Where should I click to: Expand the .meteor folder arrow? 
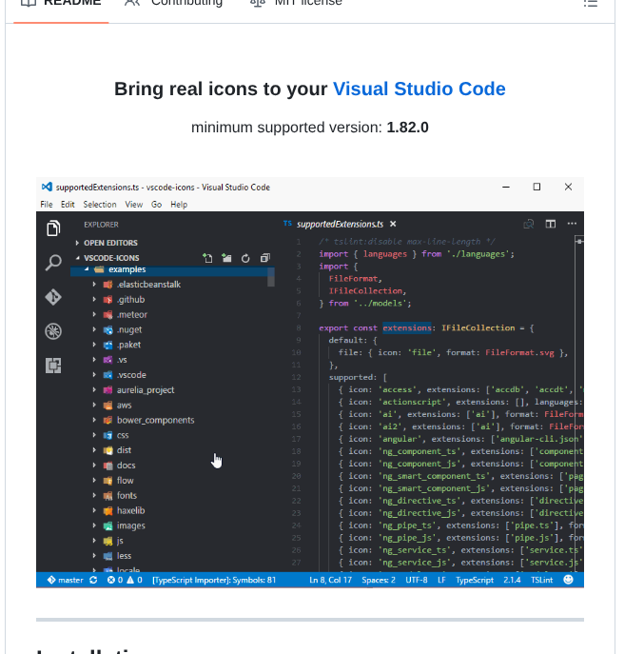[94, 314]
